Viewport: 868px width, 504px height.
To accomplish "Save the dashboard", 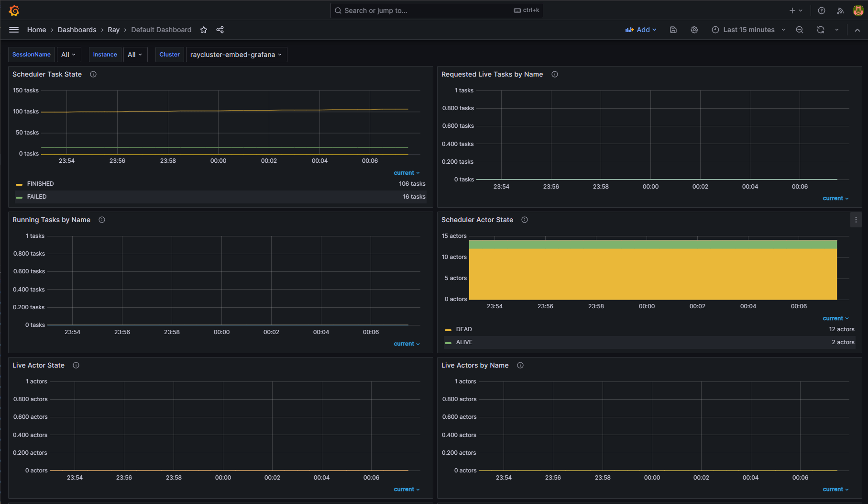I will point(673,30).
